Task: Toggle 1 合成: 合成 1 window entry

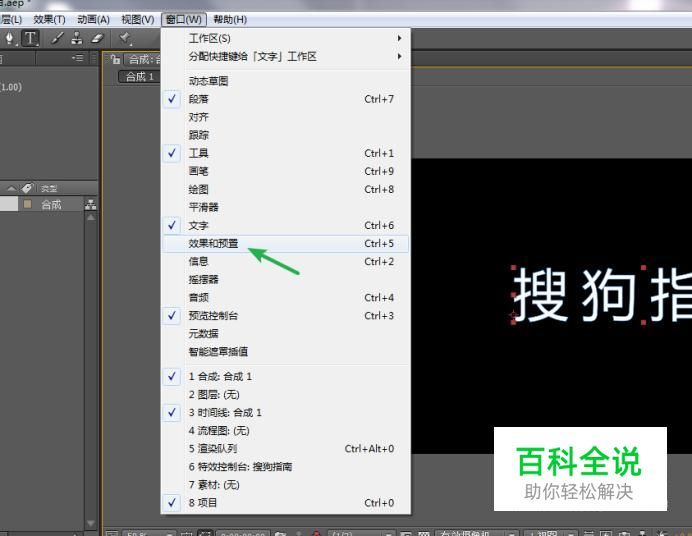Action: tap(286, 376)
